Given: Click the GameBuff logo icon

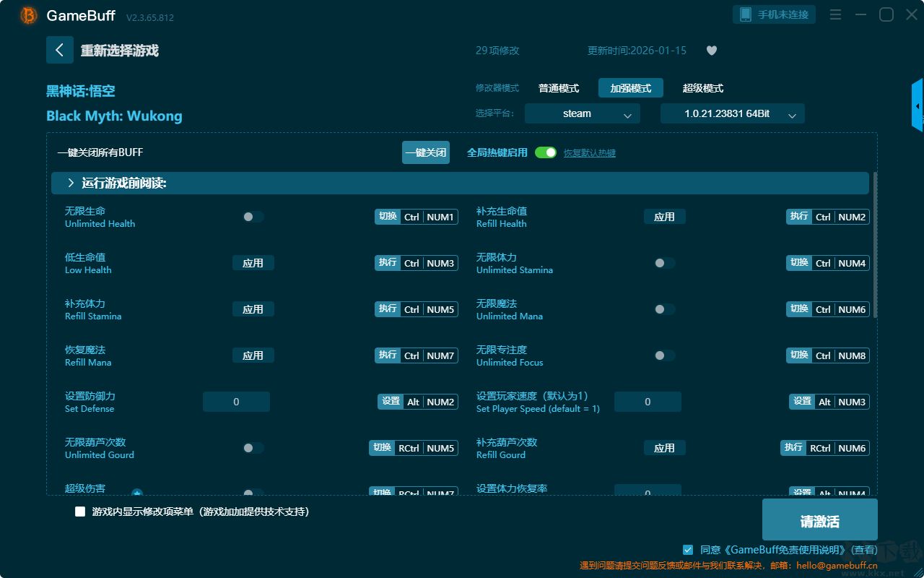Looking at the screenshot, I should pos(29,15).
